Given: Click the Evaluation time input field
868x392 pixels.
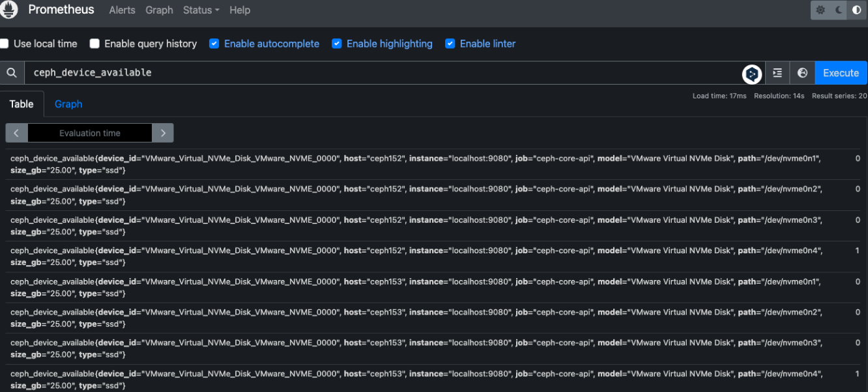Looking at the screenshot, I should (90, 133).
